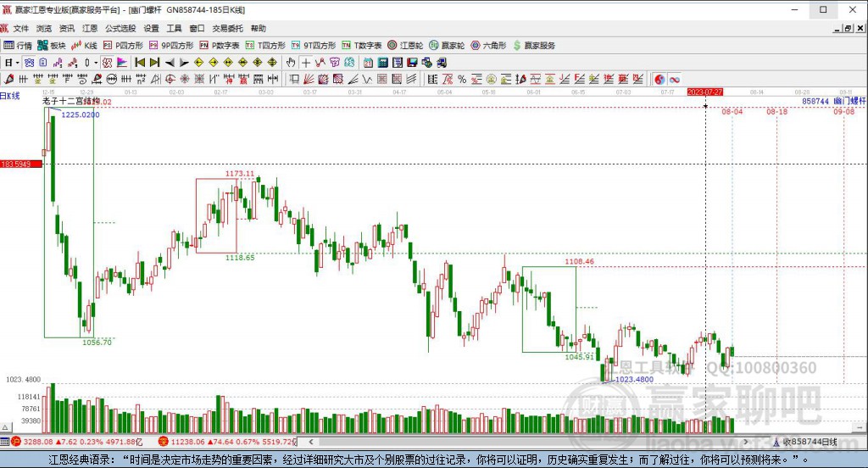Click 收858744日线 in status bar
The height and width of the screenshot is (468, 868).
805,442
